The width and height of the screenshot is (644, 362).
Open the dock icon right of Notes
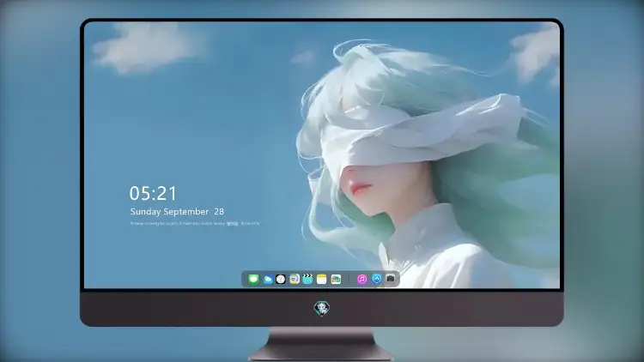tap(336, 279)
